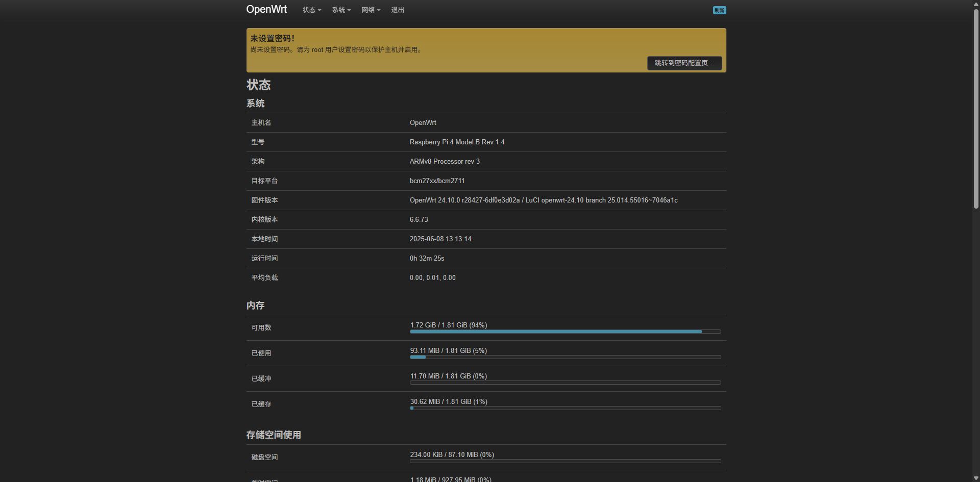Click the 可用数 available memory progress bar
Screen dimensions: 980x482
(565, 332)
